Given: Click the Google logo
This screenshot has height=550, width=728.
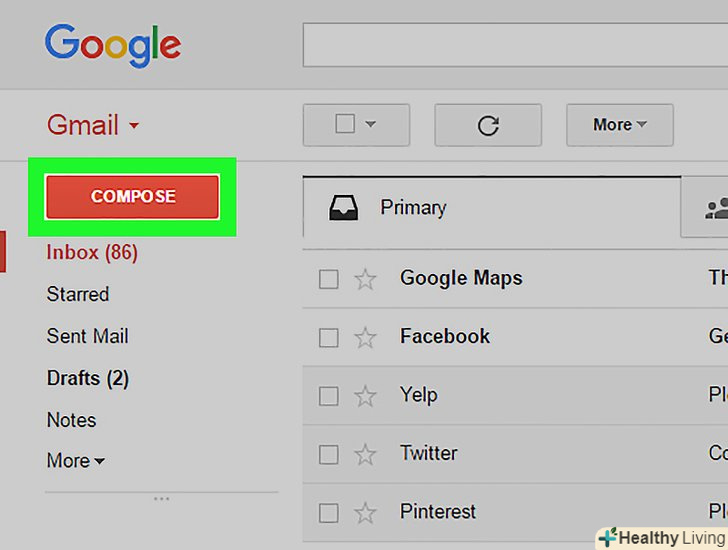Looking at the screenshot, I should 113,46.
